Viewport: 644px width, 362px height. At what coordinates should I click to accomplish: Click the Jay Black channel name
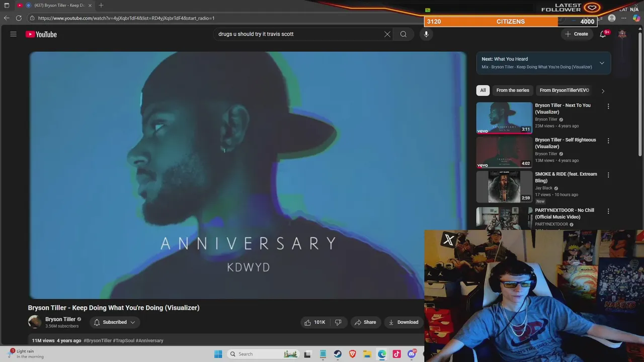coord(543,188)
